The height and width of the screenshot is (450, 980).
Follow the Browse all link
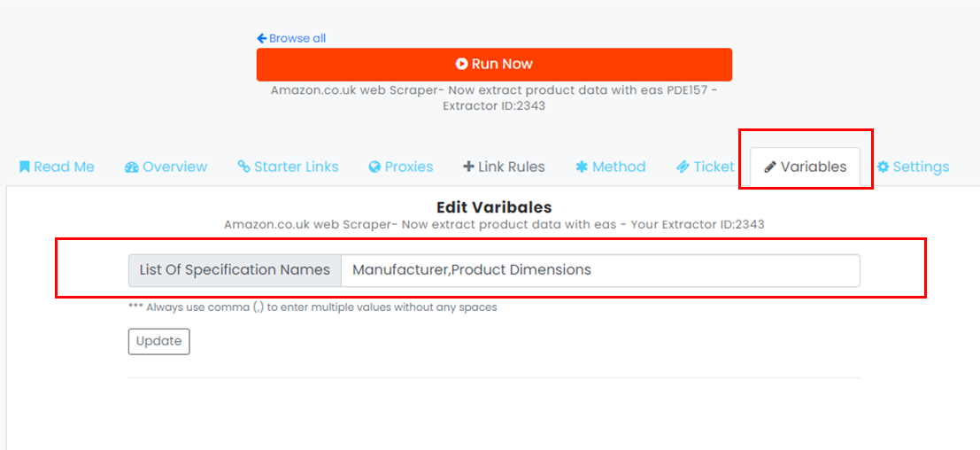pos(291,38)
